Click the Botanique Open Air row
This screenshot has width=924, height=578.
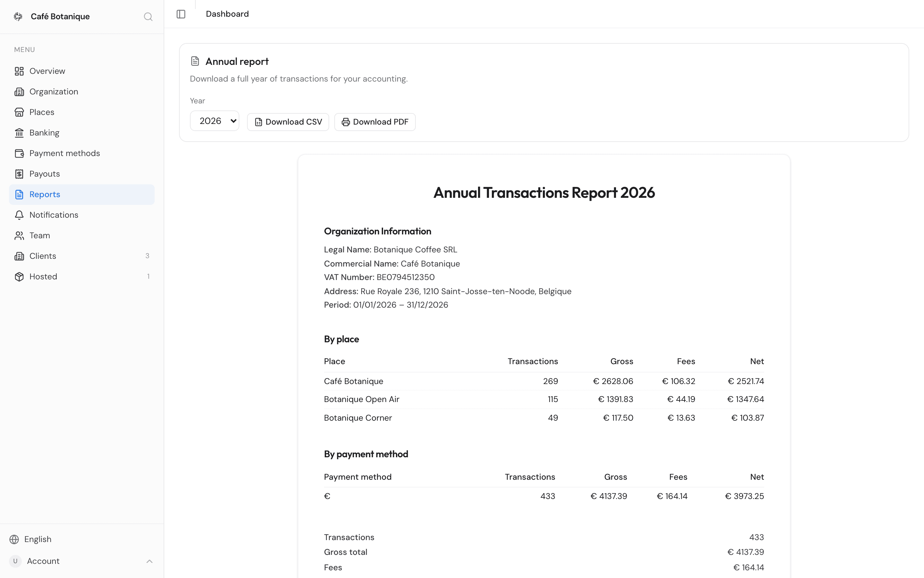tap(544, 399)
